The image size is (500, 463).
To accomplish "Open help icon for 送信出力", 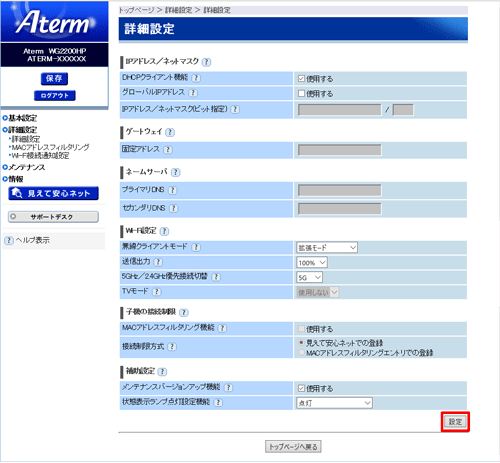I will point(158,262).
